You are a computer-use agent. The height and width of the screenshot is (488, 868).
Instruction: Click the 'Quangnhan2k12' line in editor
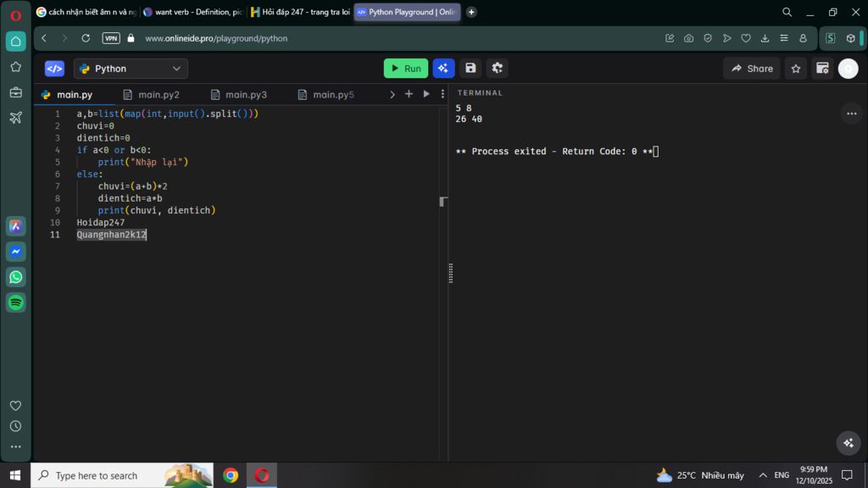click(x=111, y=235)
